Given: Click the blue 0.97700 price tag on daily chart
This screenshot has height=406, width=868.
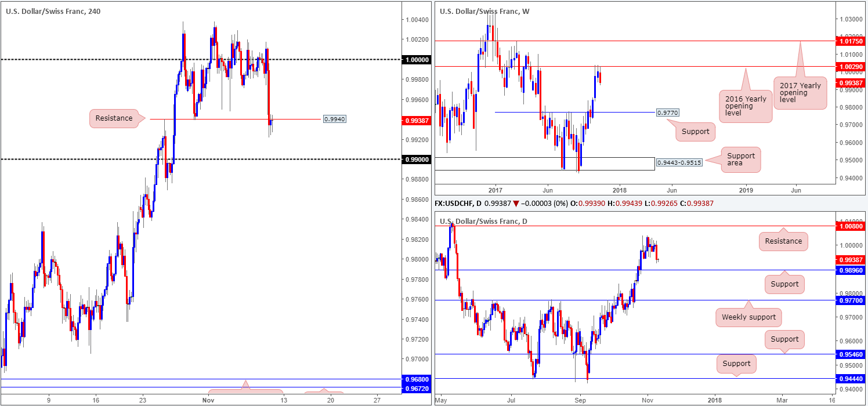Looking at the screenshot, I should (x=849, y=300).
